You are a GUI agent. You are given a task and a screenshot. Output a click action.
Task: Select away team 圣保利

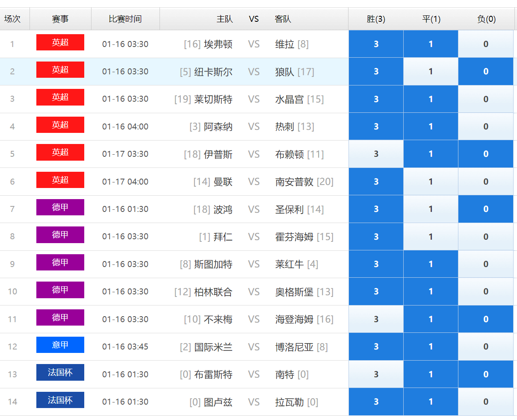(290, 209)
